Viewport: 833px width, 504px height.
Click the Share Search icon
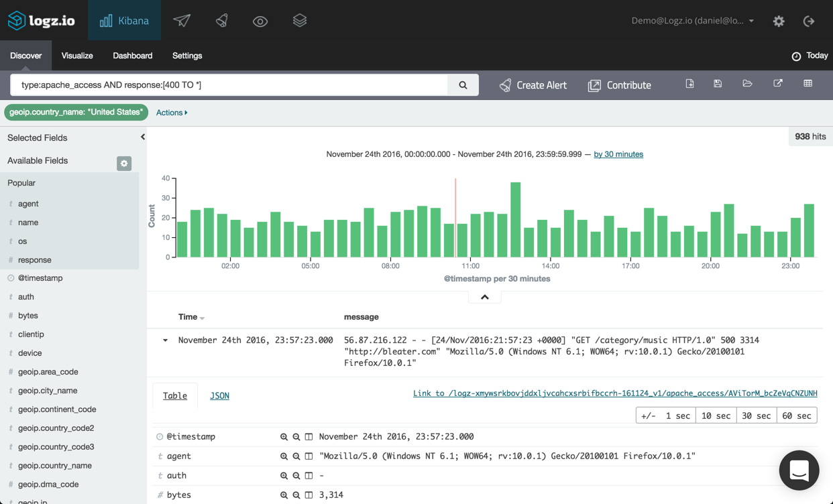778,84
